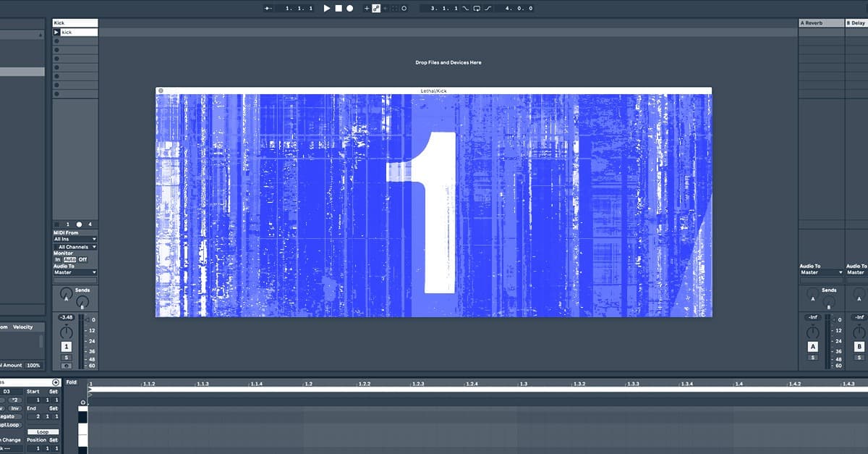This screenshot has height=454, width=868.
Task: Enable the Loop toggle in clip properties
Action: pyautogui.click(x=43, y=431)
